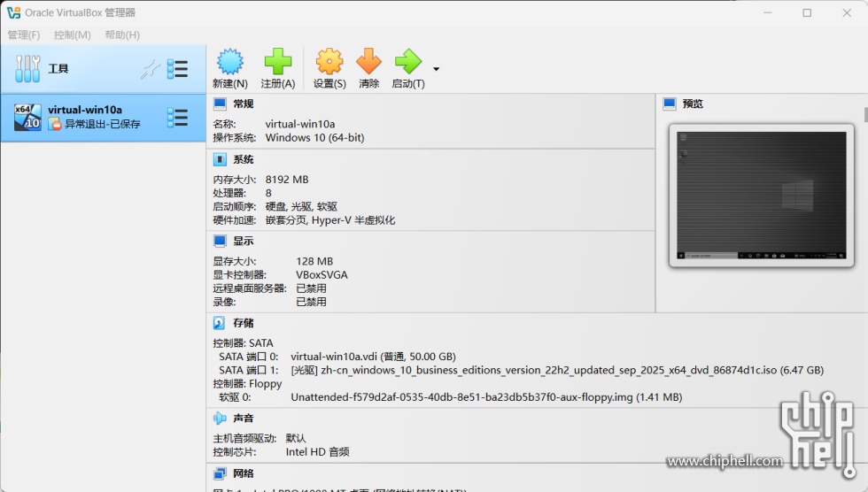
Task: Click the 存储 section header
Action: point(243,323)
